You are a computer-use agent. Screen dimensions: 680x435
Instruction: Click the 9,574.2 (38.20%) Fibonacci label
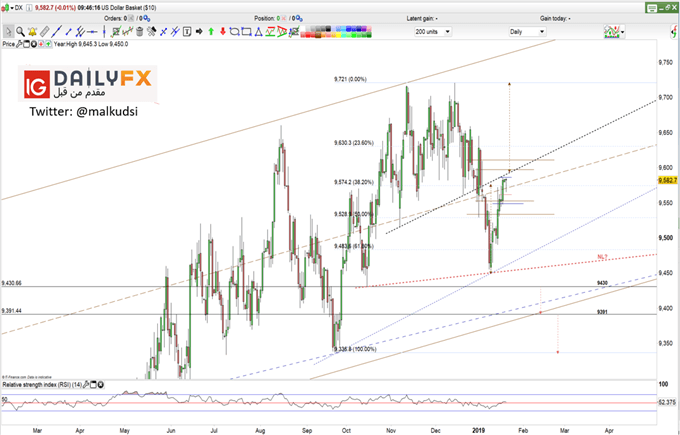tap(353, 182)
